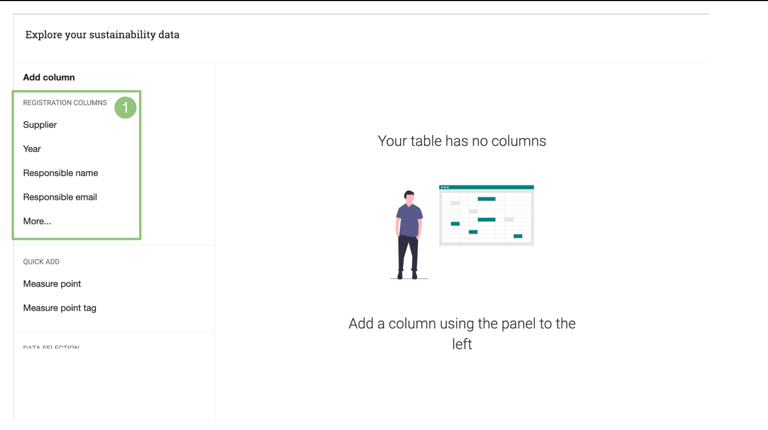Click the Your table has no columns message

point(462,141)
